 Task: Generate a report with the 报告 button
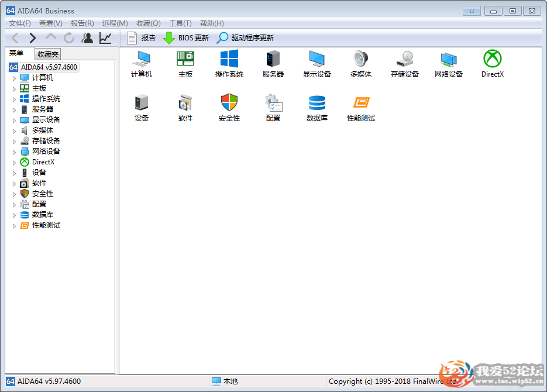tap(142, 37)
